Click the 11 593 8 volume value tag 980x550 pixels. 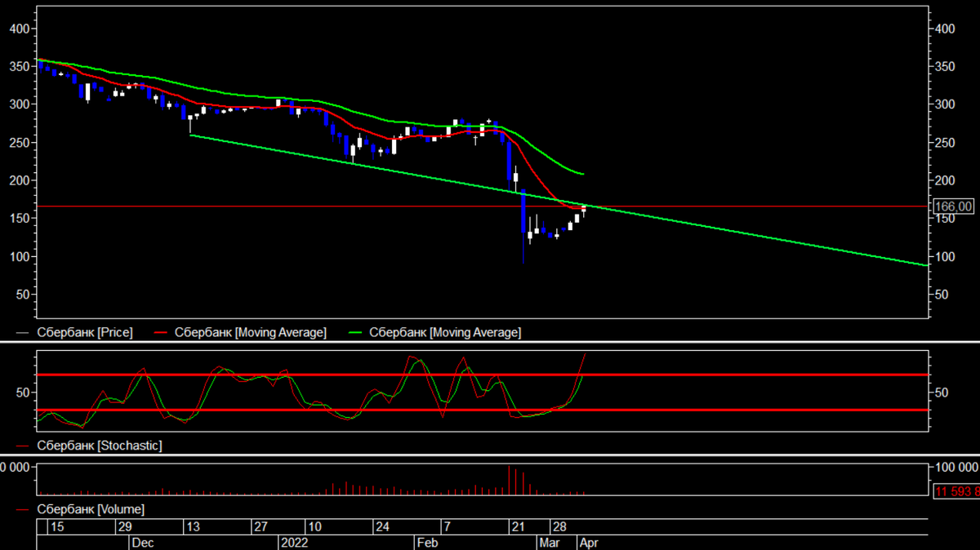[956, 490]
